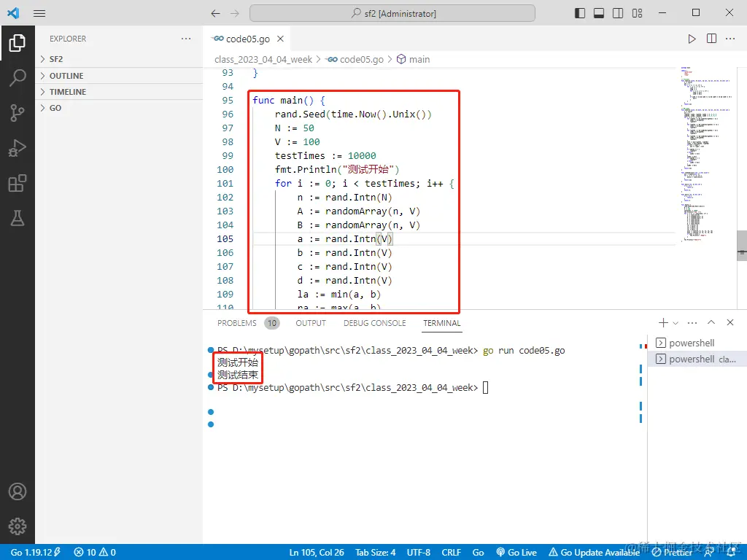Select the first powershell terminal

(697, 343)
